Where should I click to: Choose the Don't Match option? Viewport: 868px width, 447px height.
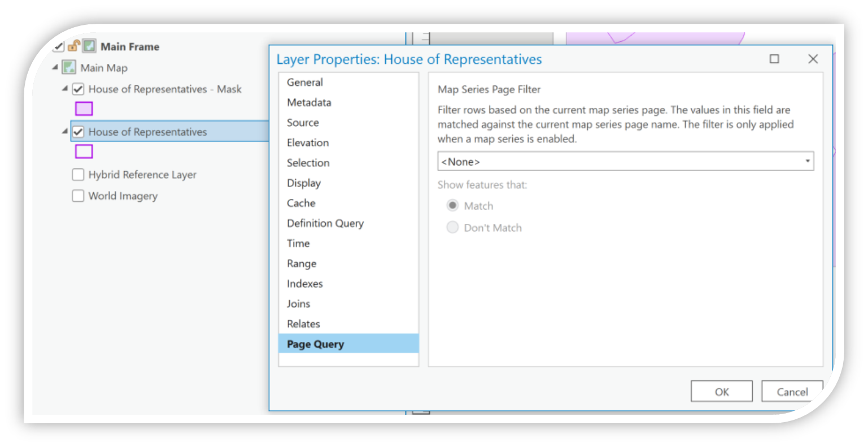[x=452, y=227]
